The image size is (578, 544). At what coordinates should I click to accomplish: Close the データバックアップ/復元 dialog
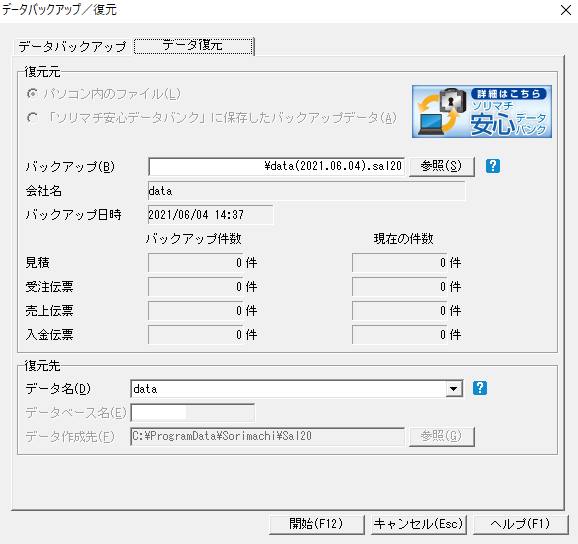(565, 10)
